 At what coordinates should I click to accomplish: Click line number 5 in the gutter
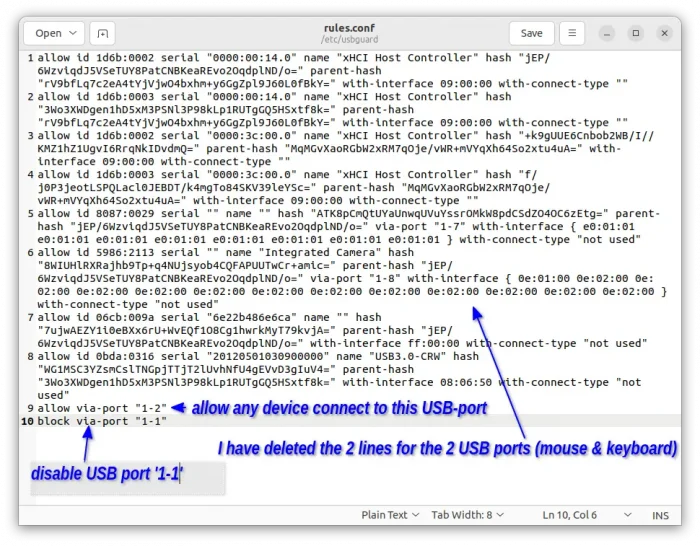30,213
